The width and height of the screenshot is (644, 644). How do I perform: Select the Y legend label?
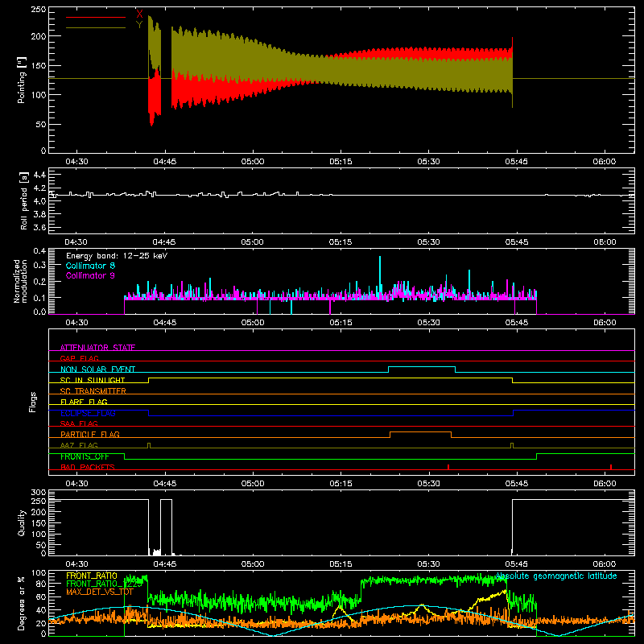[x=139, y=25]
